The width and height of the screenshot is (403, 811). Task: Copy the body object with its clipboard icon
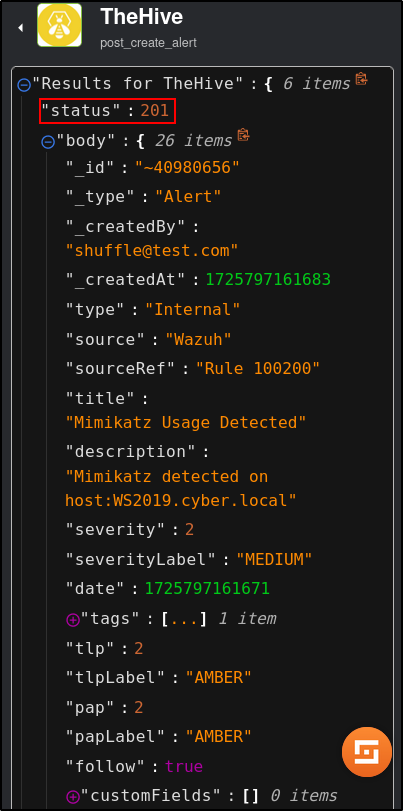click(243, 136)
